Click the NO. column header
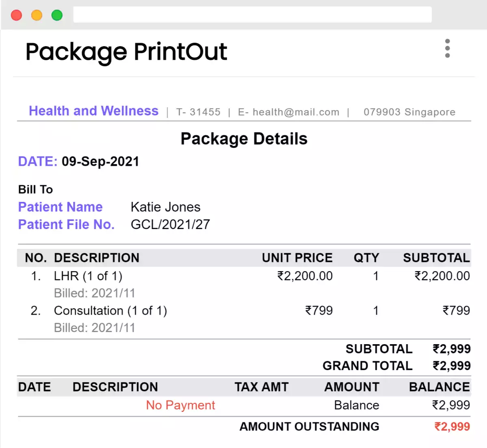Image resolution: width=487 pixels, height=448 pixels. 36,258
